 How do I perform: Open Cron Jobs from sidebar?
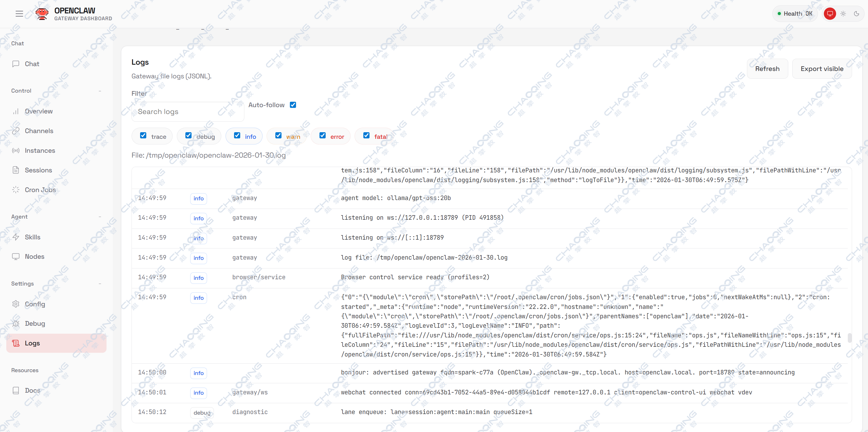click(40, 190)
